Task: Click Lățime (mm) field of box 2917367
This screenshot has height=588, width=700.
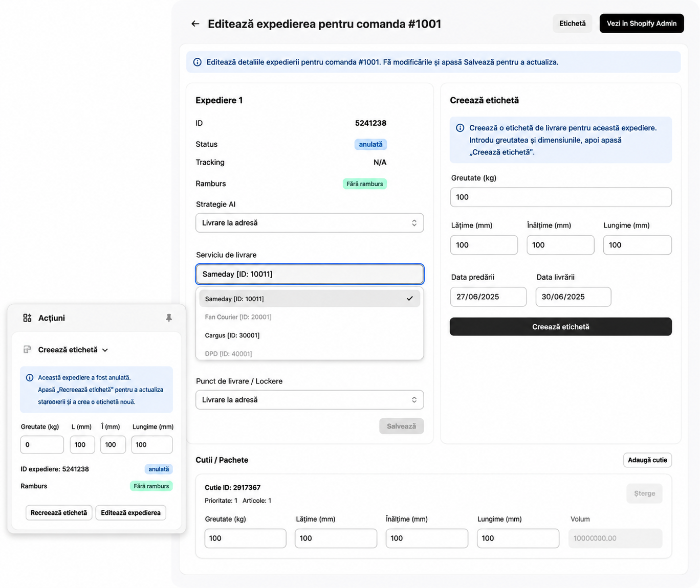Action: pyautogui.click(x=336, y=538)
